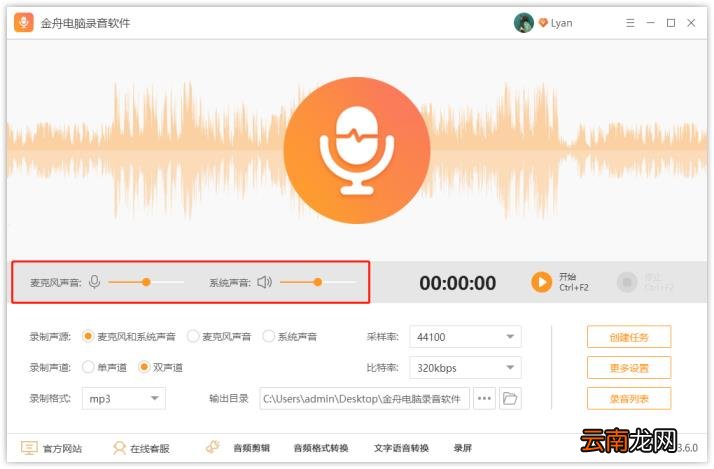
Task: Click the 创建任务 create task button
Action: click(x=629, y=337)
